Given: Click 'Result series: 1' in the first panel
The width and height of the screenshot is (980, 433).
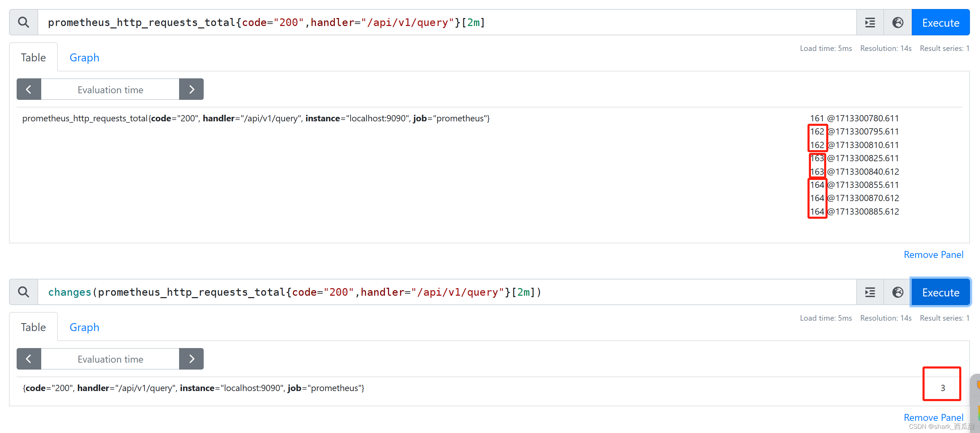Looking at the screenshot, I should tap(945, 49).
